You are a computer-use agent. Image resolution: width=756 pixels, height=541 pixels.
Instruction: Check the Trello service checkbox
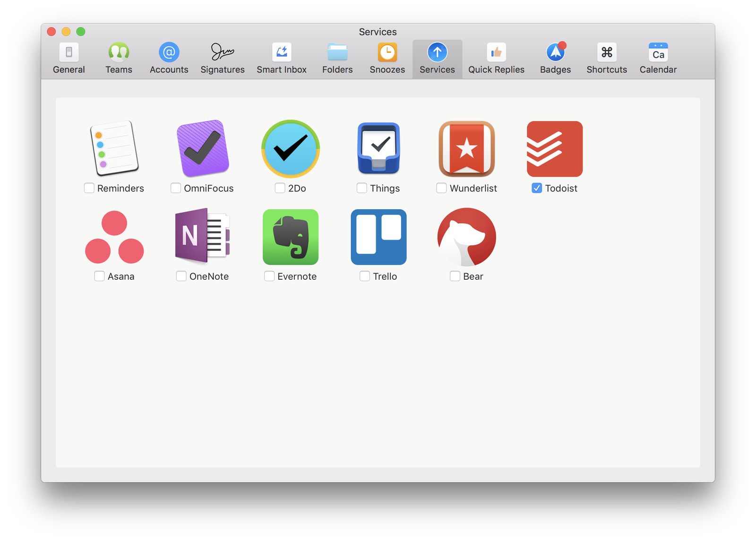point(365,276)
